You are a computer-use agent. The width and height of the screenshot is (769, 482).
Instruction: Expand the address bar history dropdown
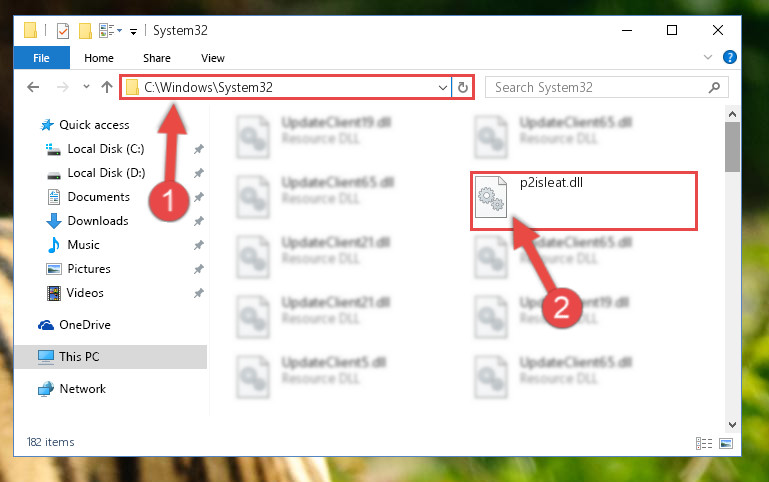(442, 87)
